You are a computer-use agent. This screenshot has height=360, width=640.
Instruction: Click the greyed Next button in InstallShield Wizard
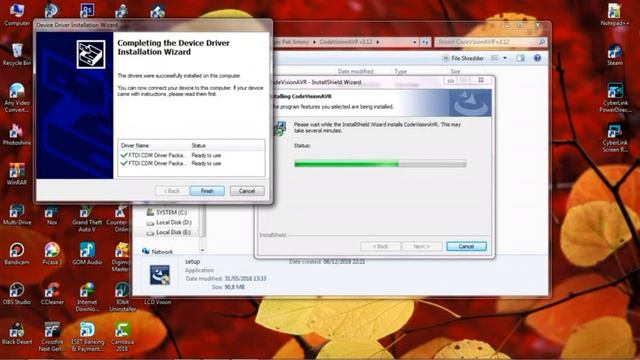coord(422,246)
